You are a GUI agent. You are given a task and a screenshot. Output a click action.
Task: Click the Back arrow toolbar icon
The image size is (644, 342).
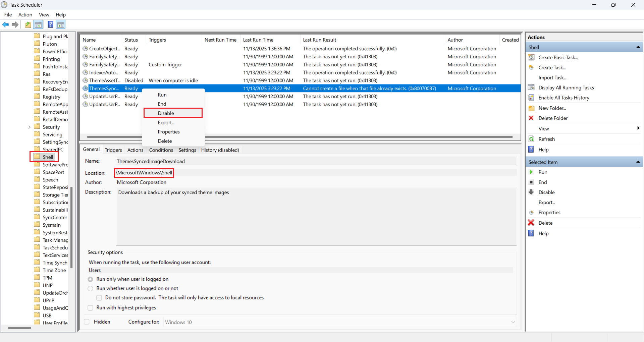(x=6, y=24)
